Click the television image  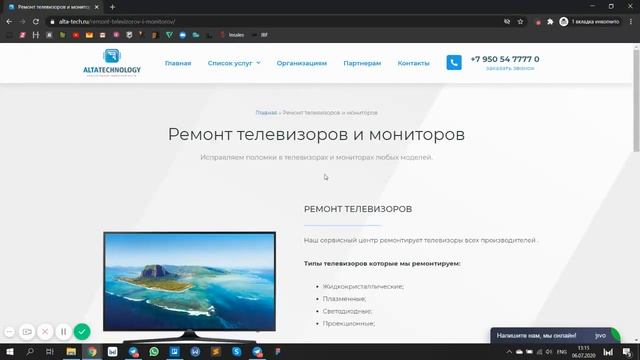tap(189, 286)
